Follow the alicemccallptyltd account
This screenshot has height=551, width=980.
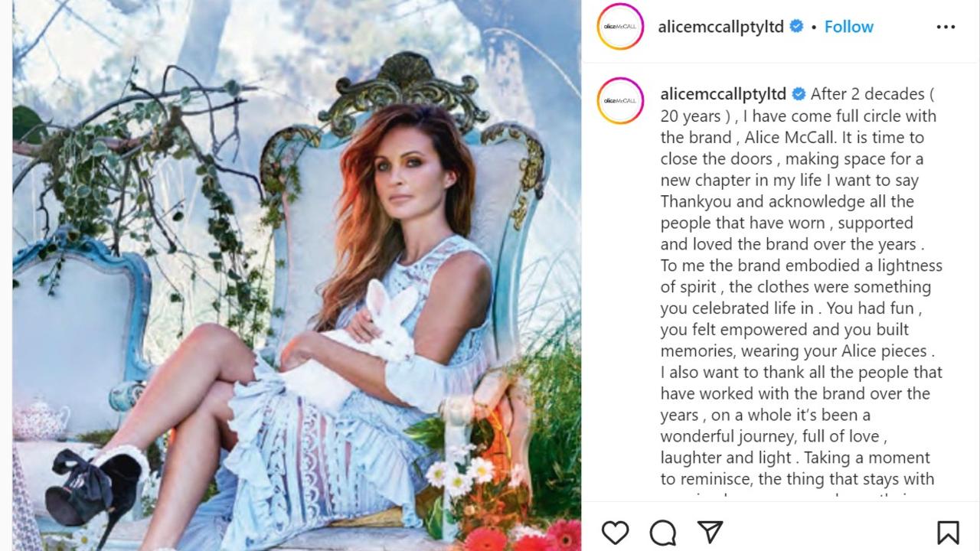click(x=848, y=27)
